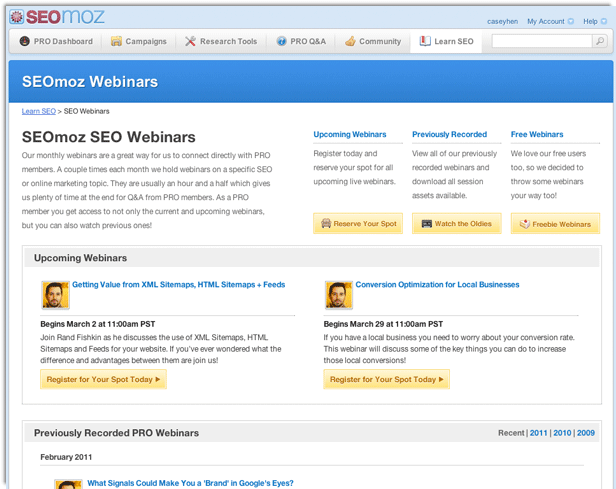
Task: Click the chair icon on Reserve Your Spot
Action: (x=326, y=223)
